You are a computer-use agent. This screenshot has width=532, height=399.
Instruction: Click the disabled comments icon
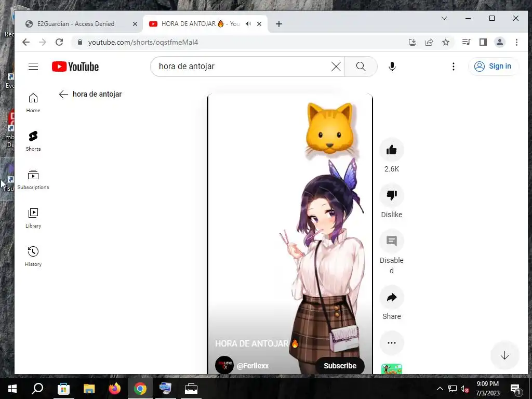point(392,241)
